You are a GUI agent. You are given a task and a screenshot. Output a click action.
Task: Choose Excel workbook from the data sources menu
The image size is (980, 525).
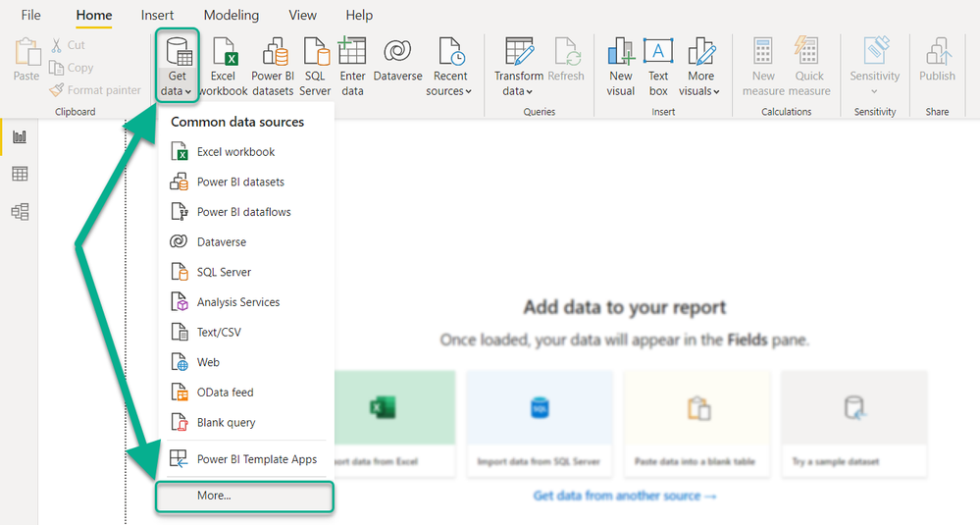(246, 152)
